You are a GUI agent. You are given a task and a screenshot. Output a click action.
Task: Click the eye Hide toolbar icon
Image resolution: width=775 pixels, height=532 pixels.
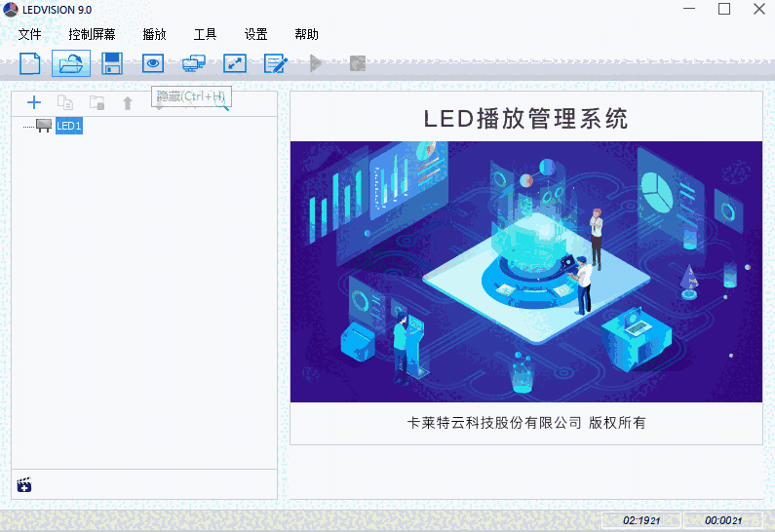click(x=153, y=63)
